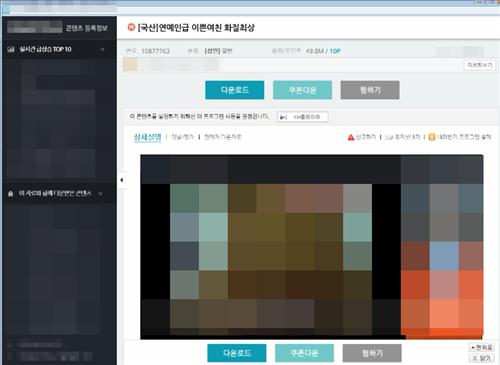The width and height of the screenshot is (500, 365).
Task: Hide the left sidebar with arrow handle
Action: tap(122, 180)
